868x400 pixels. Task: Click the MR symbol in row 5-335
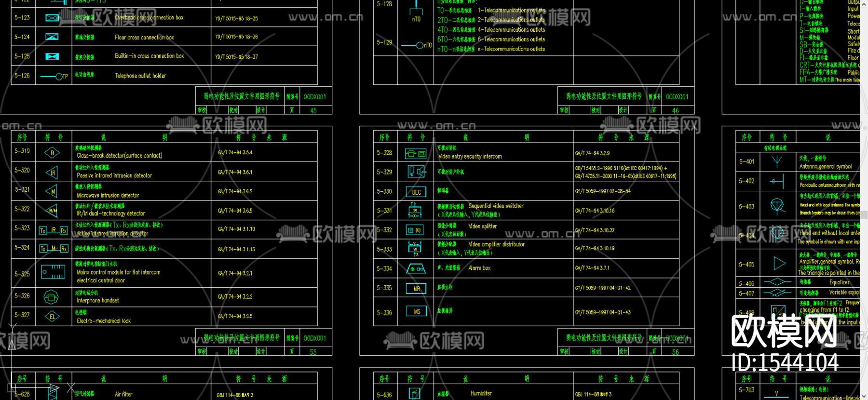point(416,288)
